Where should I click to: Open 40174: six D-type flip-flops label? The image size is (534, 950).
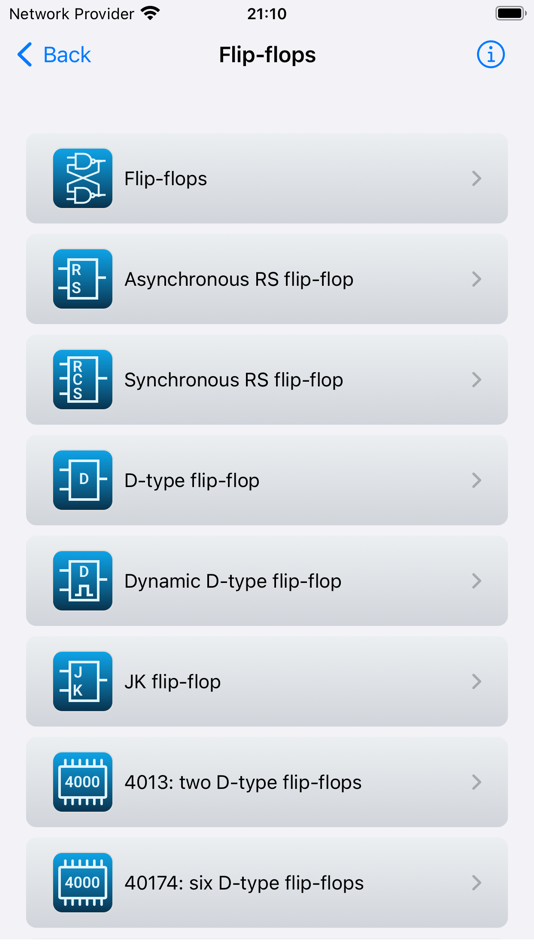click(244, 883)
